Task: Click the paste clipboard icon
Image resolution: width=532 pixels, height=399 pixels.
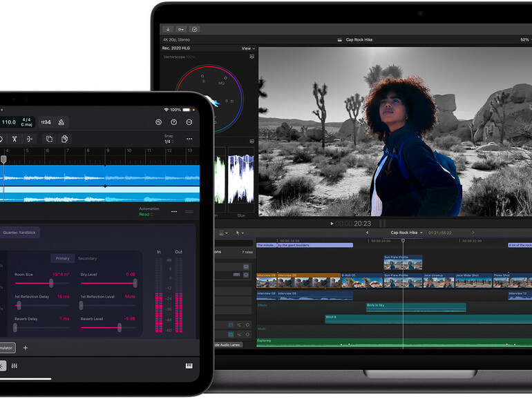Action: (x=64, y=139)
